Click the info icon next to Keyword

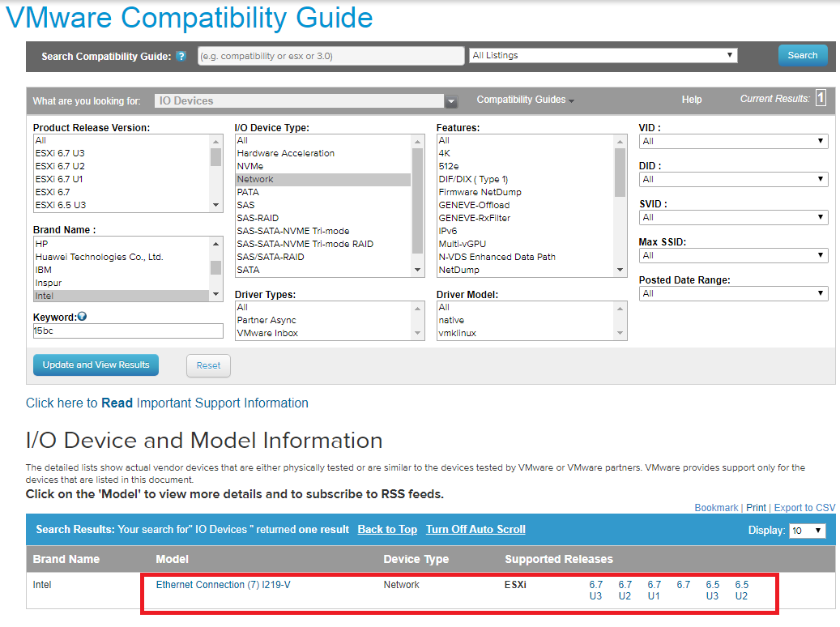tap(82, 317)
